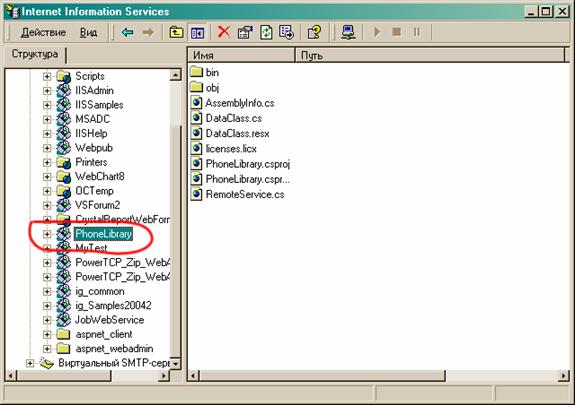Click the Forward arrow in toolbar

148,33
